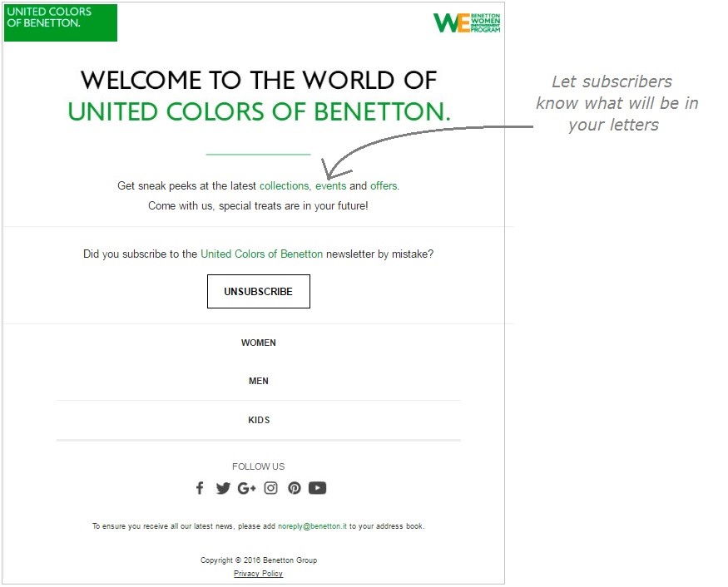Open the Instagram social icon
Image resolution: width=728 pixels, height=587 pixels.
(270, 488)
